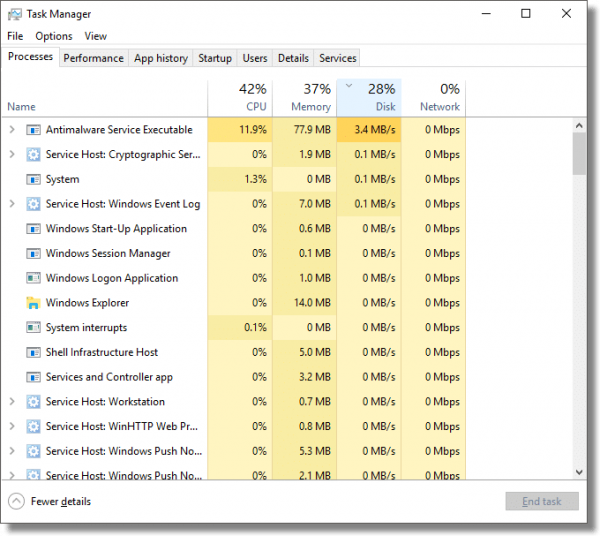This screenshot has height=536, width=600.
Task: Select the Processes tab
Action: coord(31,57)
